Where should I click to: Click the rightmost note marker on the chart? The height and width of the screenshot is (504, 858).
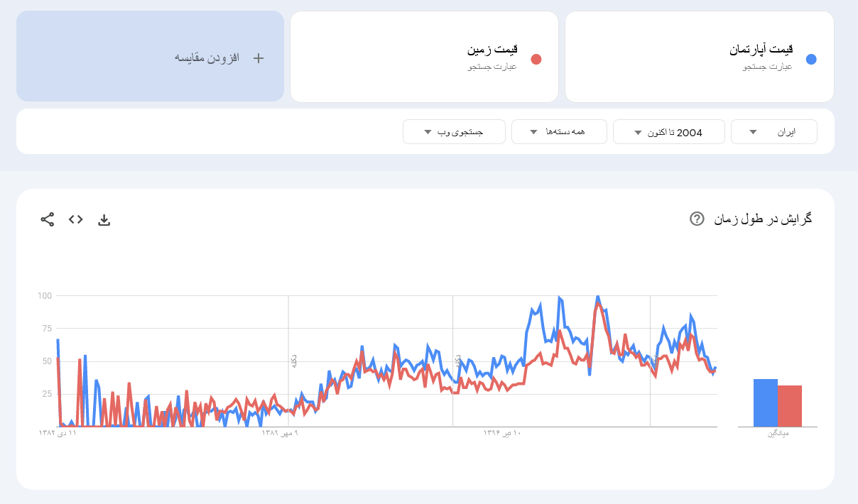[654, 361]
